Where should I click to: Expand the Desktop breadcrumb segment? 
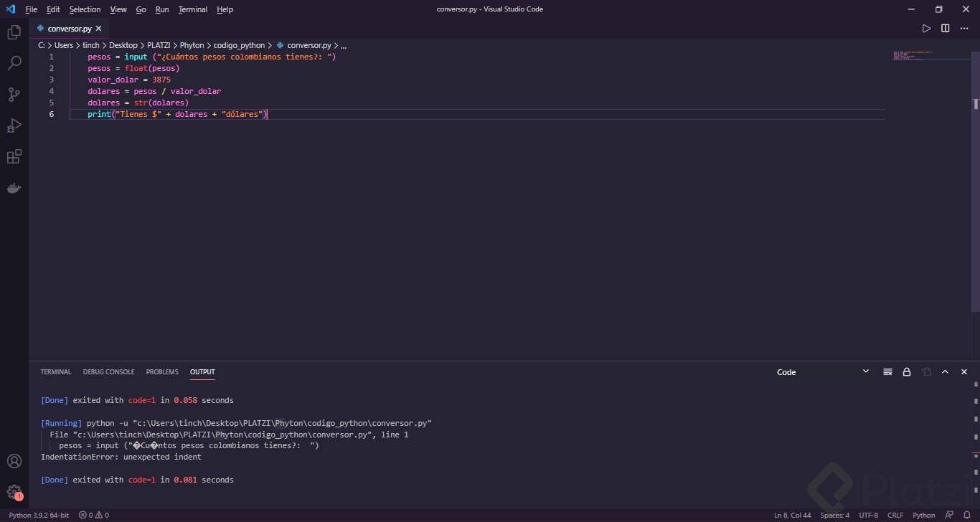[x=123, y=45]
